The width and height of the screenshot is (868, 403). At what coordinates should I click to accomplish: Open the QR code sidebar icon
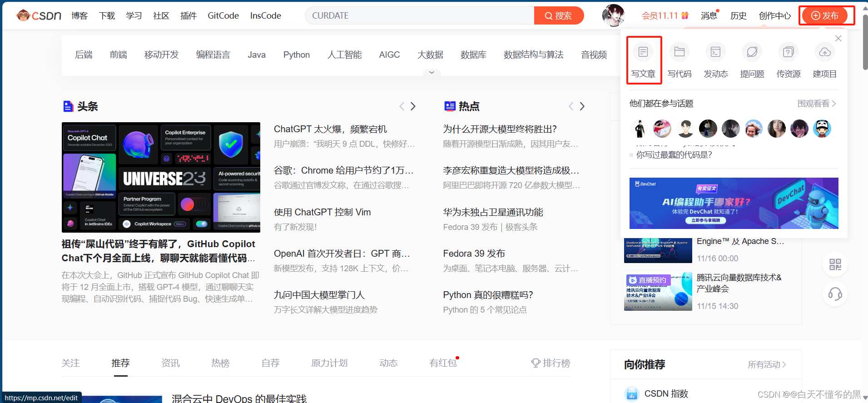tap(835, 264)
